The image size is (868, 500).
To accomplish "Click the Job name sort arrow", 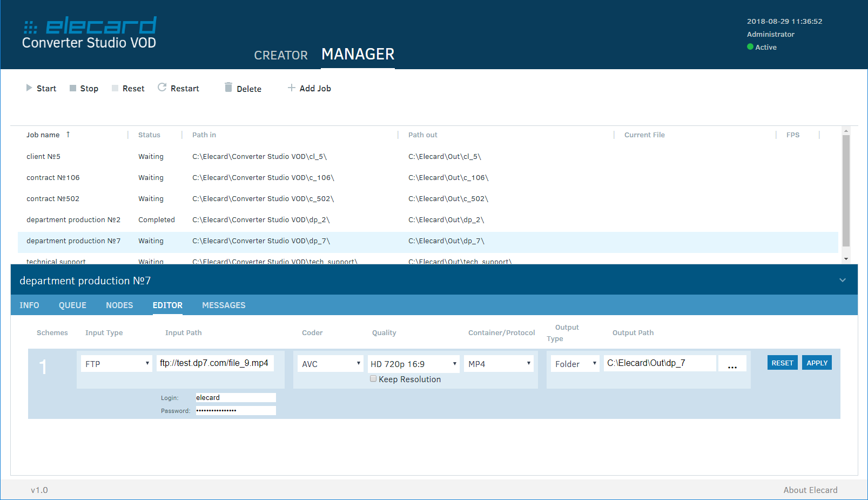I will pyautogui.click(x=68, y=135).
